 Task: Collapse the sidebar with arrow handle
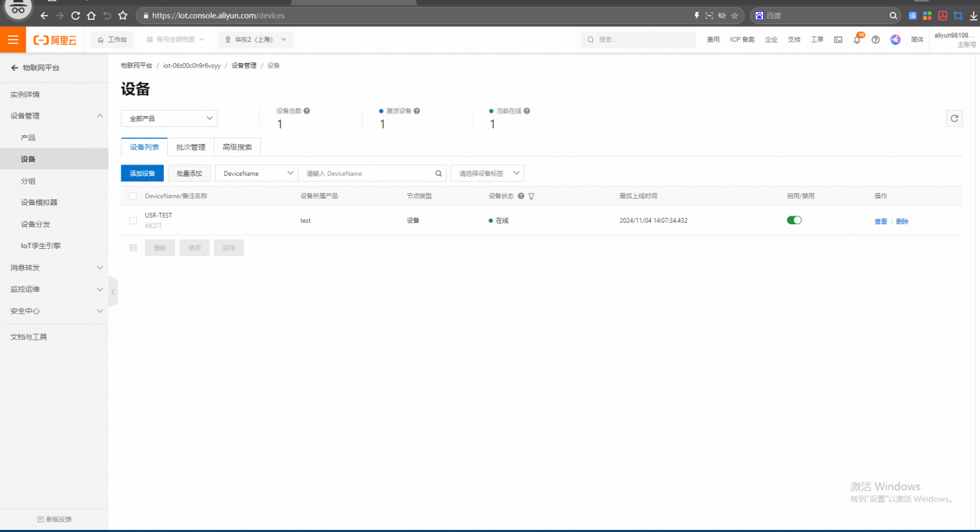(113, 292)
